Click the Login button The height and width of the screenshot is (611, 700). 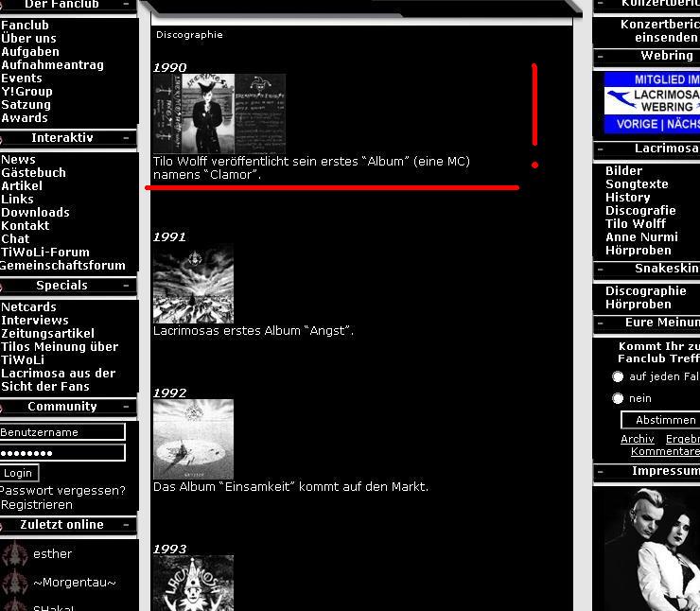(x=19, y=473)
